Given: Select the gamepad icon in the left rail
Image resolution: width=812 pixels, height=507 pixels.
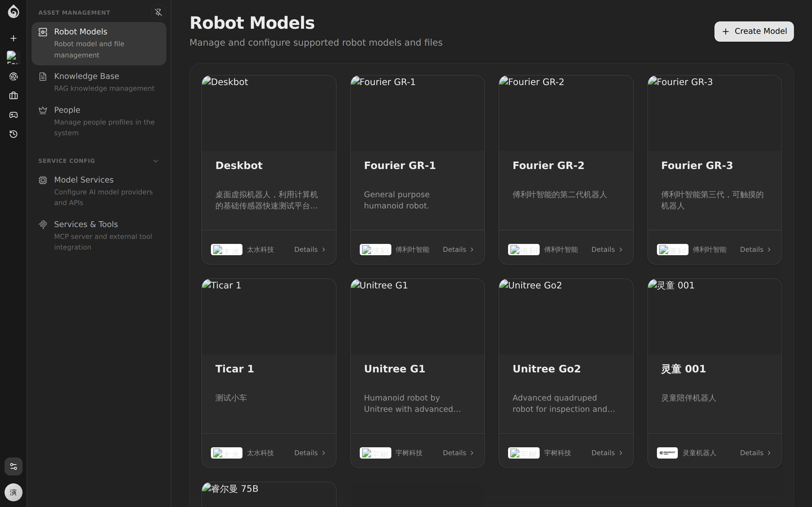Looking at the screenshot, I should pyautogui.click(x=14, y=115).
